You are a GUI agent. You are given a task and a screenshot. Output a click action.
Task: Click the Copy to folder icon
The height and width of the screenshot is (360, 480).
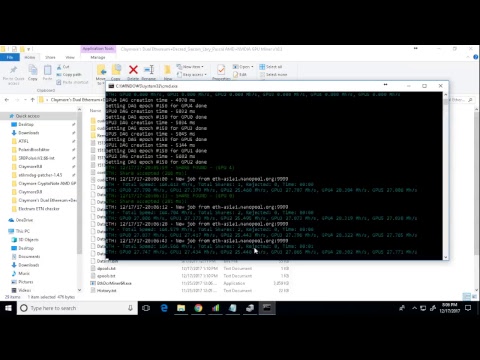tap(116, 70)
